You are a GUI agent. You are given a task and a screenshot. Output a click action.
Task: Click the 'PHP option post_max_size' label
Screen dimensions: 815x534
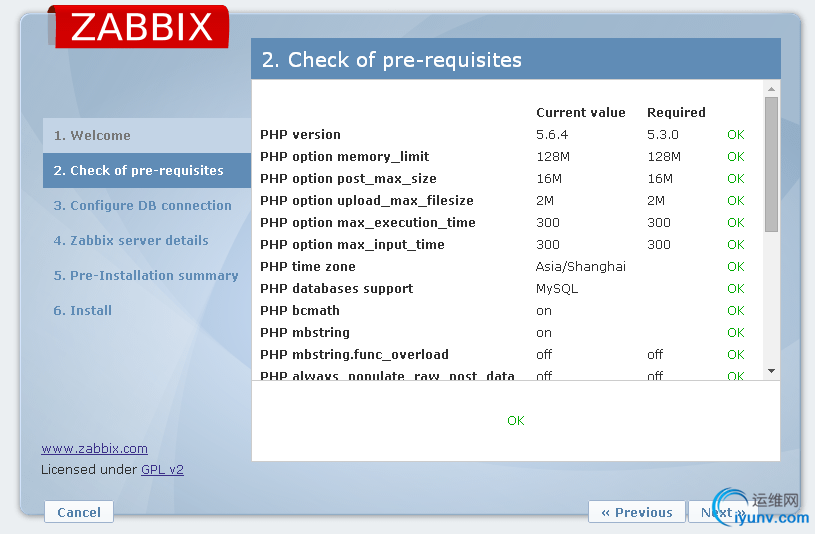point(348,179)
